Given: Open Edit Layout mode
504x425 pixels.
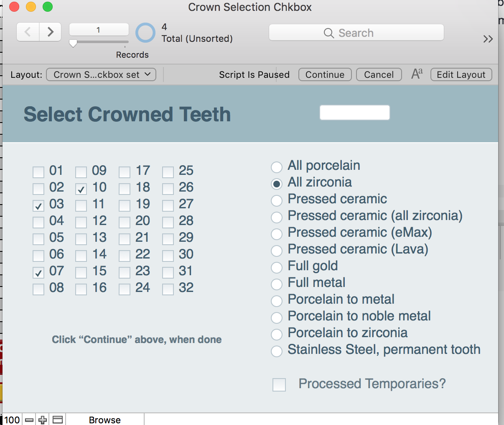Looking at the screenshot, I should click(461, 74).
